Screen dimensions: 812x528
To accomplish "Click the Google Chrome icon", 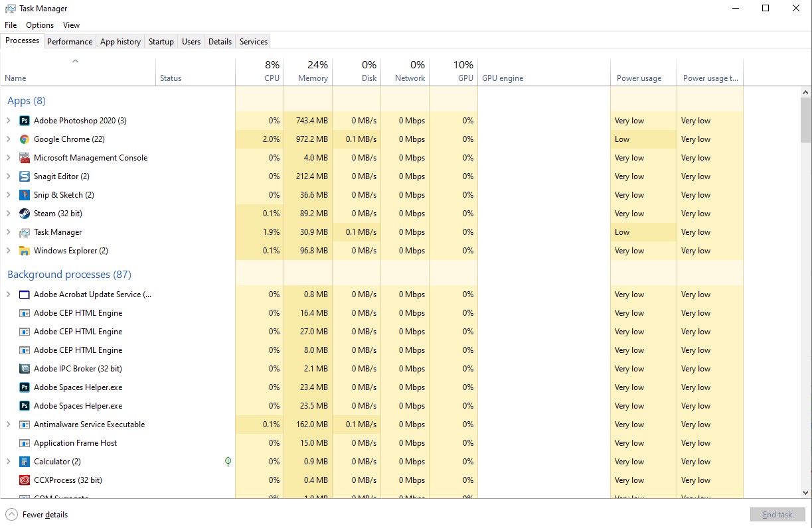I will coord(25,139).
